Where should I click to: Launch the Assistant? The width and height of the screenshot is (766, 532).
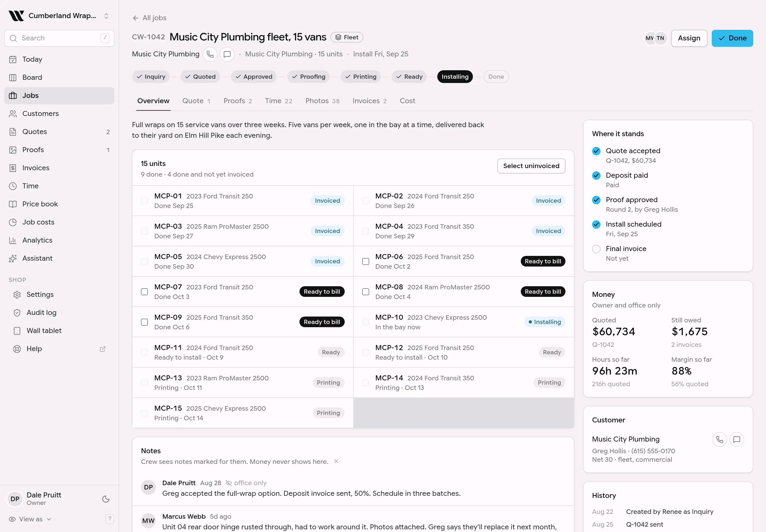click(59, 258)
